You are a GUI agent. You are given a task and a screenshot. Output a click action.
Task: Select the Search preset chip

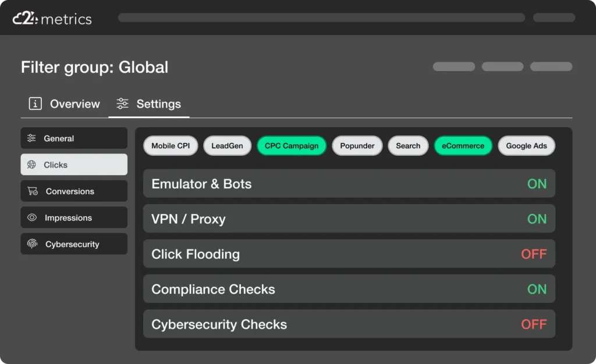tap(408, 146)
